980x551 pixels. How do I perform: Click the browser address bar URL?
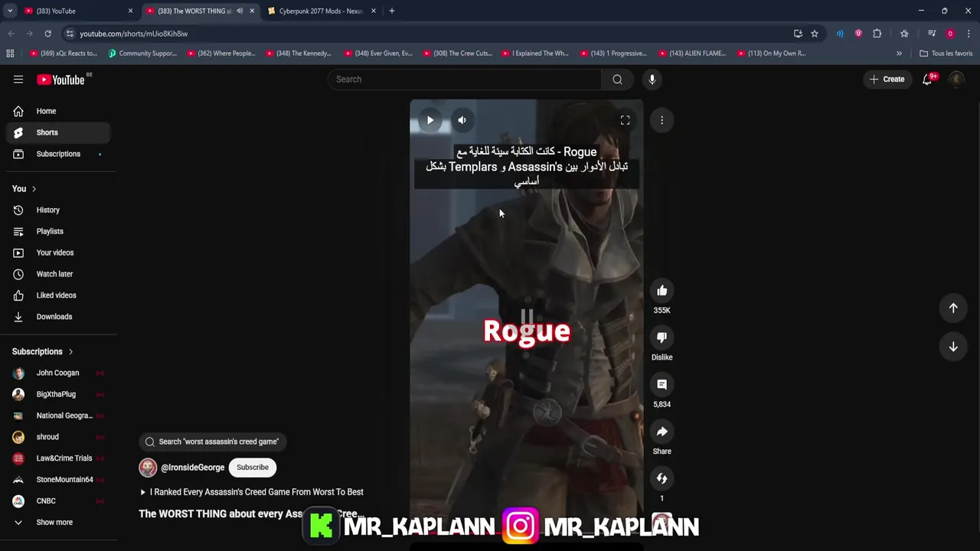[134, 34]
